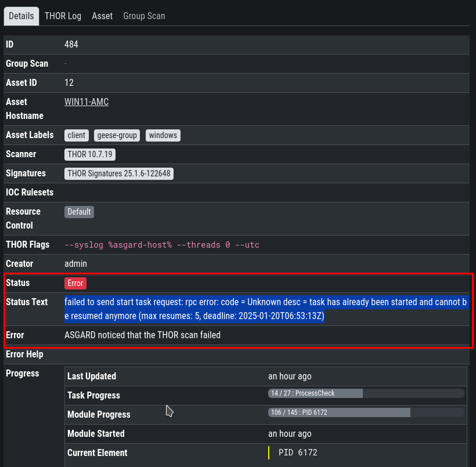Click the THOR 10.7.19 scanner badge
This screenshot has width=476, height=467.
[x=91, y=154]
